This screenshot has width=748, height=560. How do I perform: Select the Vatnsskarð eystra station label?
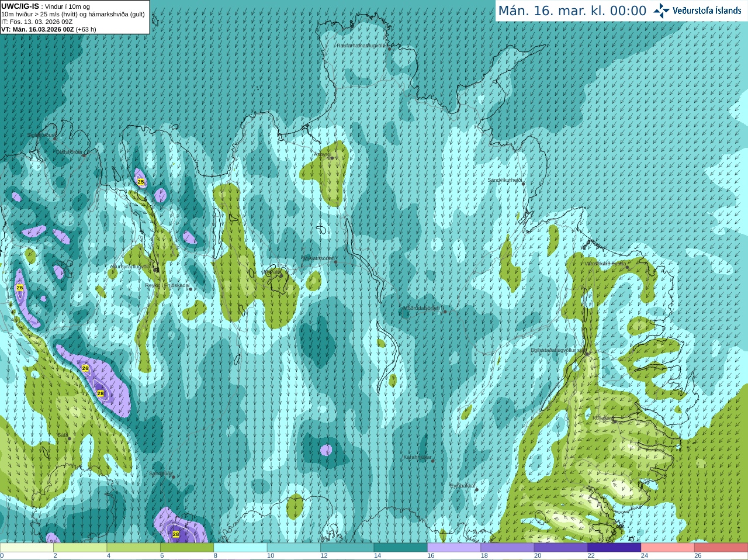click(605, 264)
